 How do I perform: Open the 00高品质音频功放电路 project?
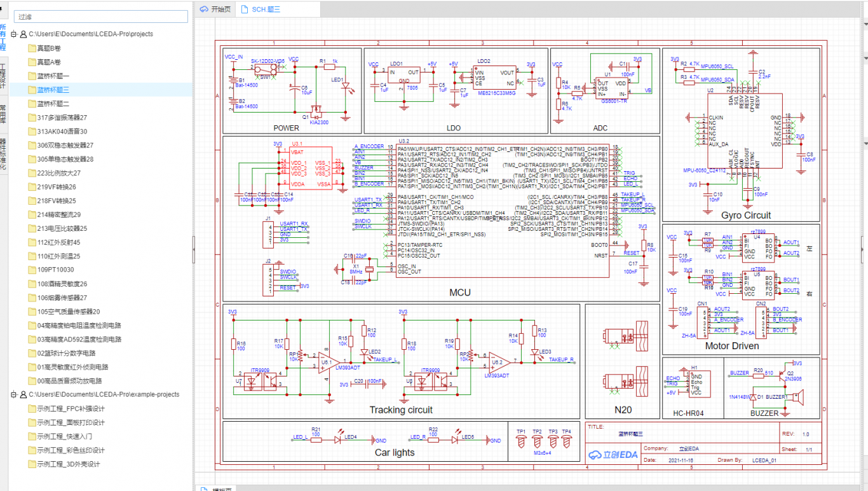point(65,381)
